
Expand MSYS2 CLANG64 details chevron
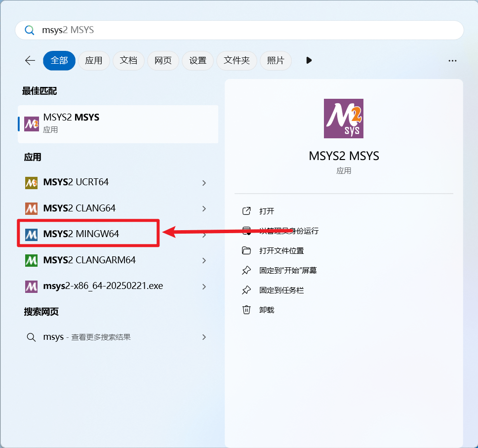(204, 208)
